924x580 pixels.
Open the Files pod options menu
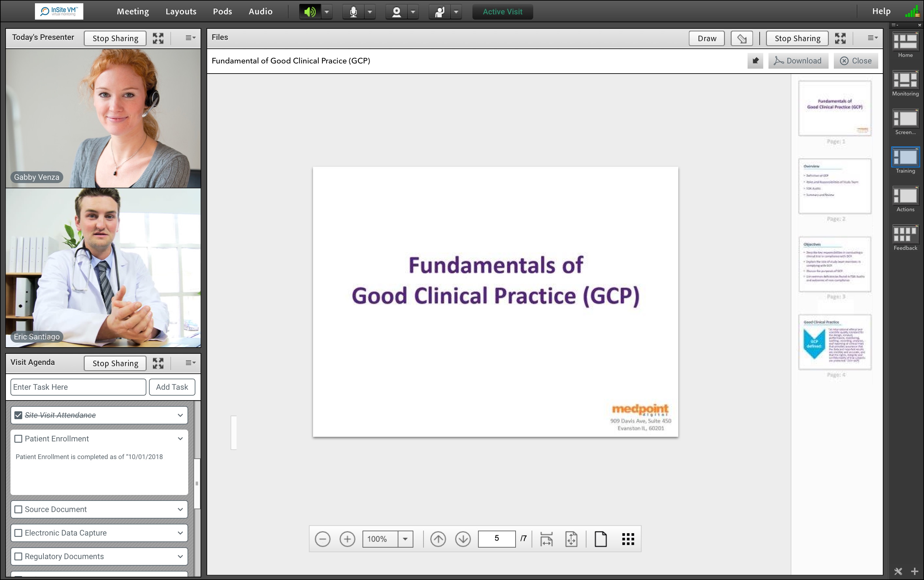872,38
